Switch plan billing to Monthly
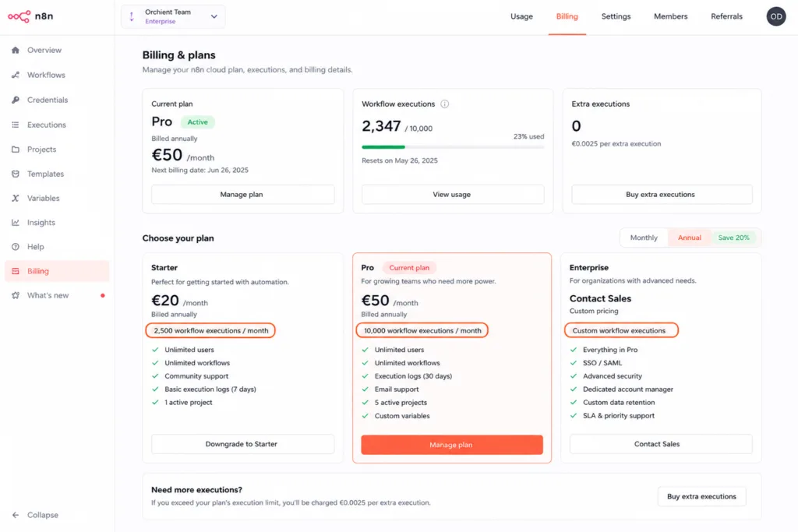 click(644, 238)
